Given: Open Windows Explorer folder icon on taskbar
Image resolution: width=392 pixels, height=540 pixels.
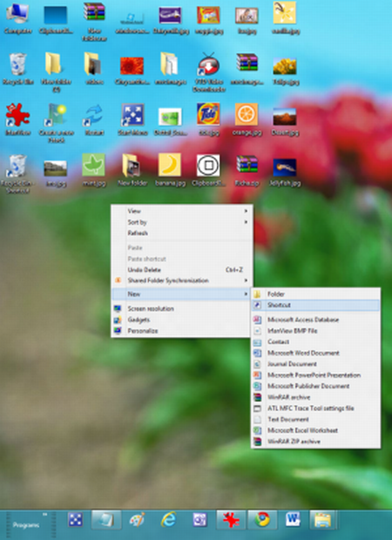Looking at the screenshot, I should coord(322,520).
